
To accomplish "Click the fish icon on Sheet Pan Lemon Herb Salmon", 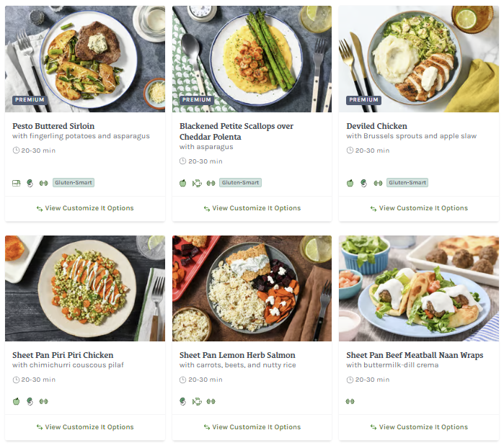I will pyautogui.click(x=197, y=401).
